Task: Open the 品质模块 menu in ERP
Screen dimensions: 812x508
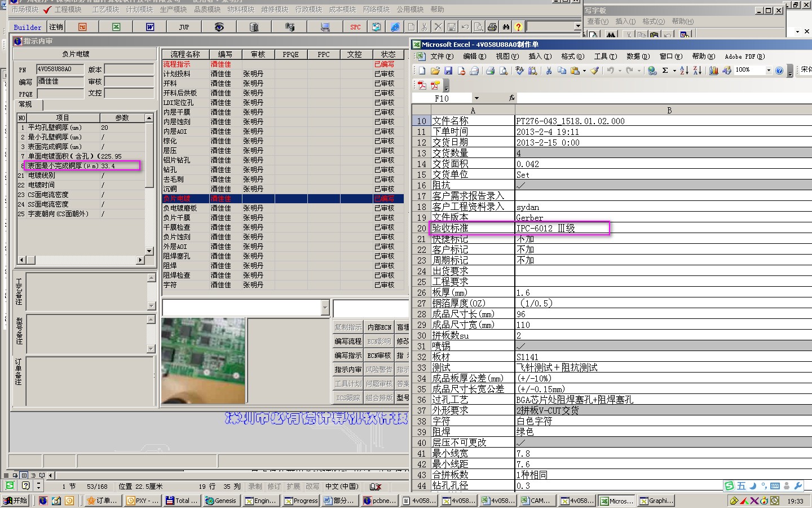Action: 207,10
